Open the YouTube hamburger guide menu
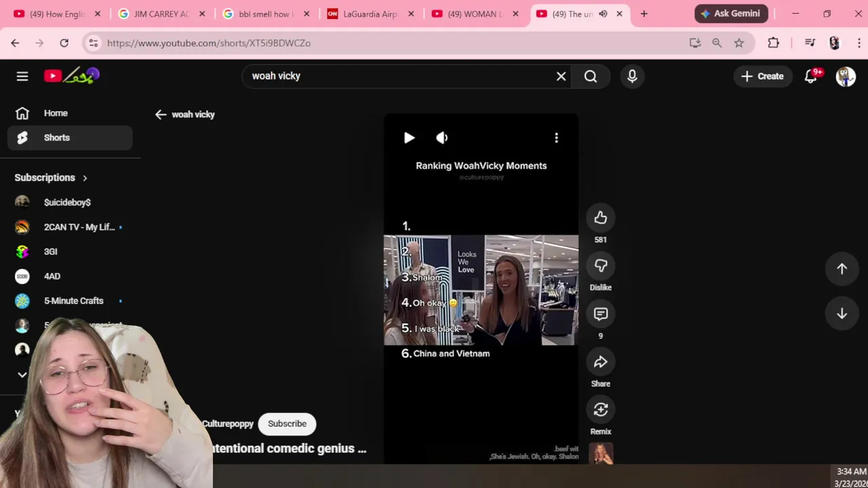 click(x=22, y=76)
